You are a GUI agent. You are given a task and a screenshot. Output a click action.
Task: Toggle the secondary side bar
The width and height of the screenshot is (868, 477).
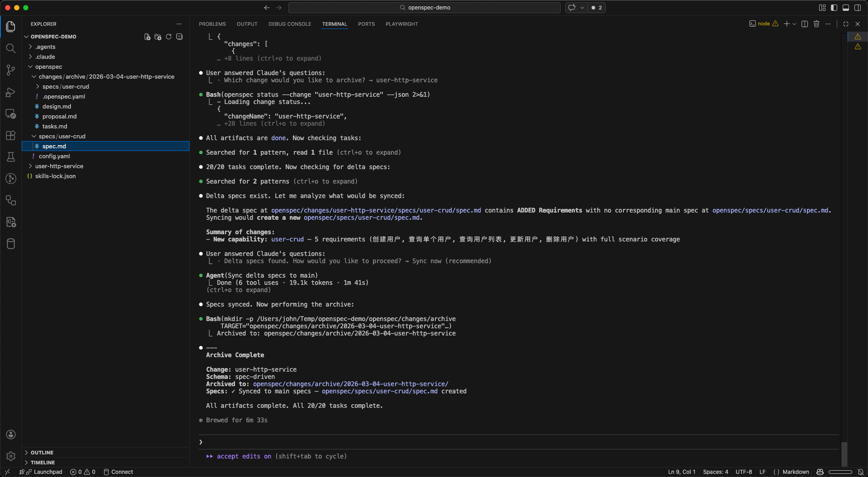858,8
